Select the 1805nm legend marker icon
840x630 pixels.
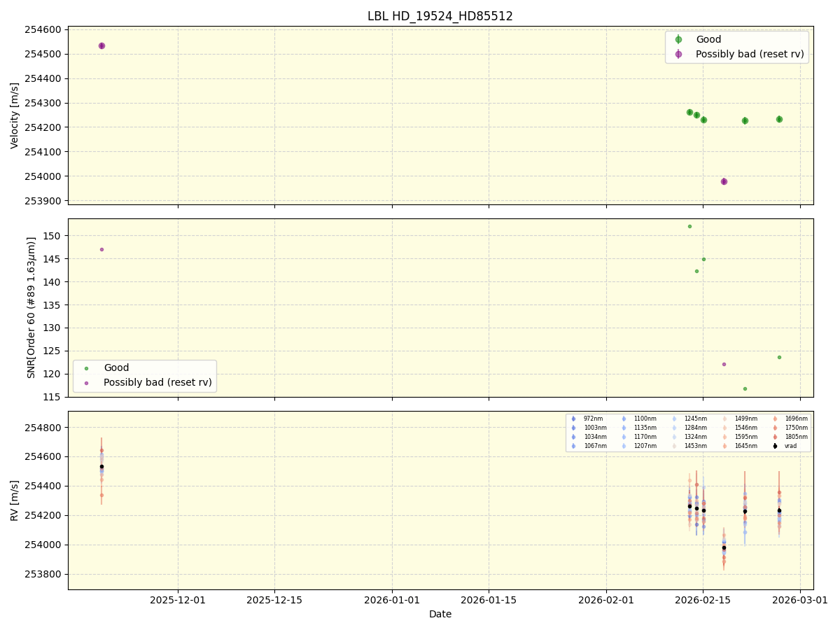(x=774, y=435)
